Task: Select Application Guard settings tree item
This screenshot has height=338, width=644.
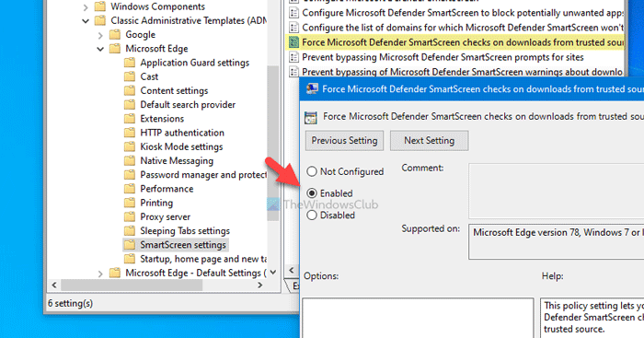Action: (x=195, y=63)
